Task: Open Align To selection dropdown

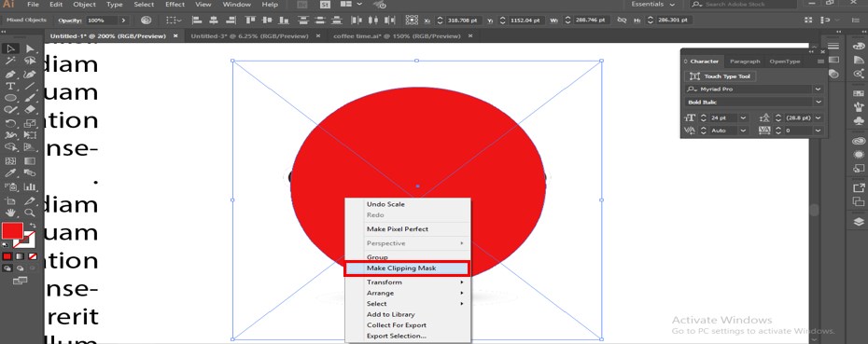Action: click(x=175, y=20)
